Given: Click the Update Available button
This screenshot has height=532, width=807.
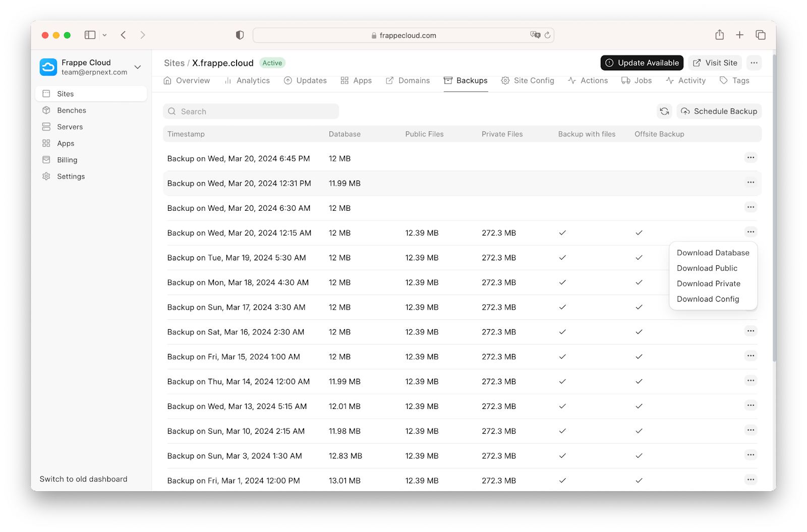Looking at the screenshot, I should tap(642, 63).
